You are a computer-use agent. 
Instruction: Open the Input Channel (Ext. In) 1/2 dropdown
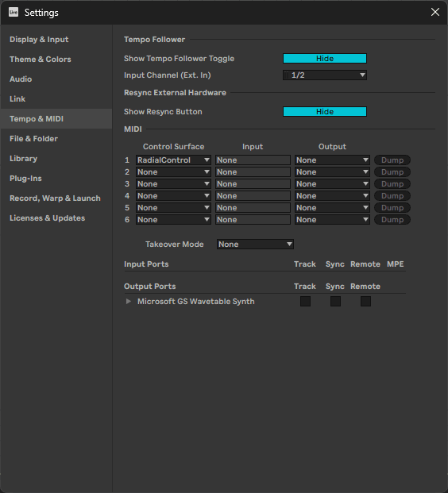pos(325,75)
